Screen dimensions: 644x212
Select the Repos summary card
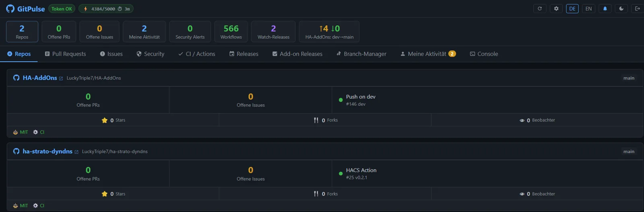pyautogui.click(x=22, y=31)
